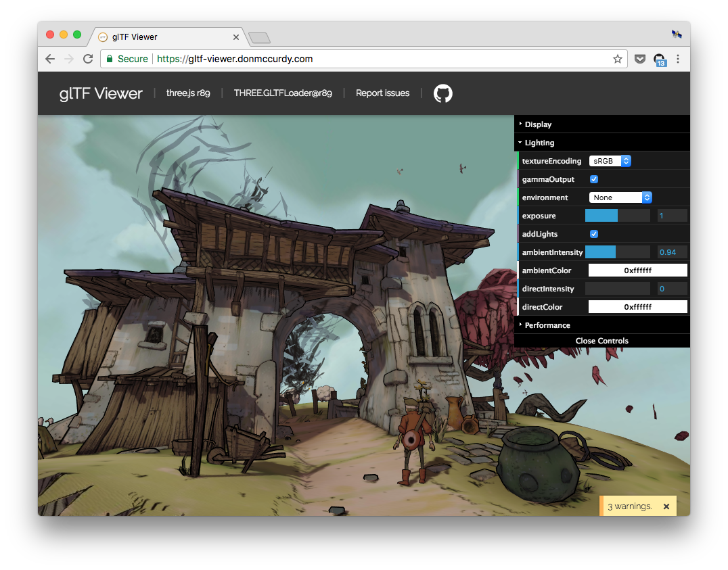
Task: Open the GitHub repository icon link
Action: pos(442,93)
